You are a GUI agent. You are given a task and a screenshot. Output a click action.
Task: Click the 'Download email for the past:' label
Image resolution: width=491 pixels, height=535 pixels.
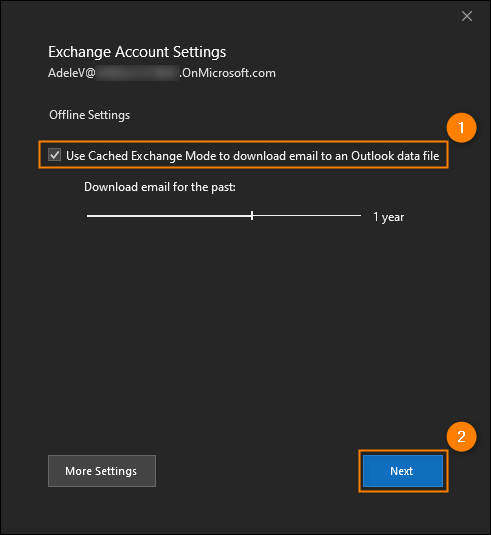(160, 187)
